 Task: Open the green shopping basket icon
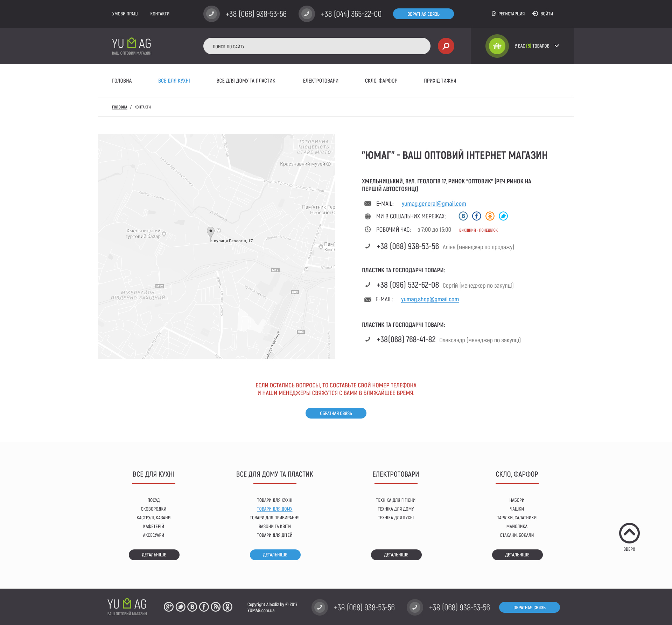tap(497, 46)
